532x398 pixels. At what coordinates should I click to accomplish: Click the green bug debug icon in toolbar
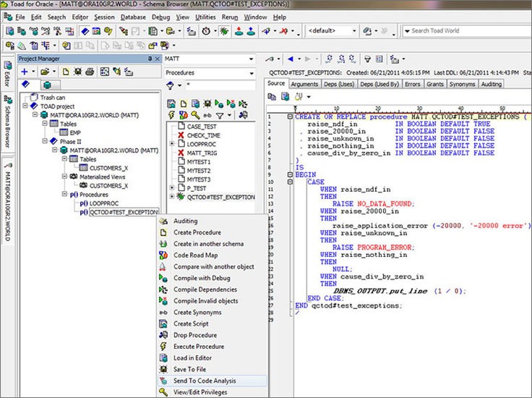click(x=223, y=31)
